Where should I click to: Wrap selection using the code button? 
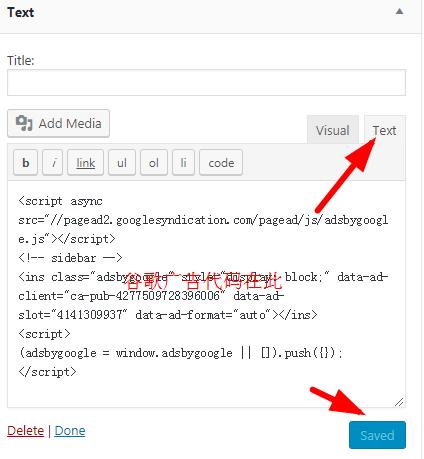[221, 163]
